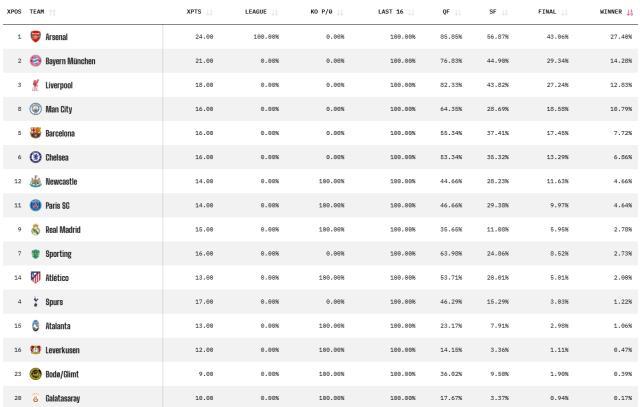Click the Man City badge icon

pyautogui.click(x=35, y=109)
